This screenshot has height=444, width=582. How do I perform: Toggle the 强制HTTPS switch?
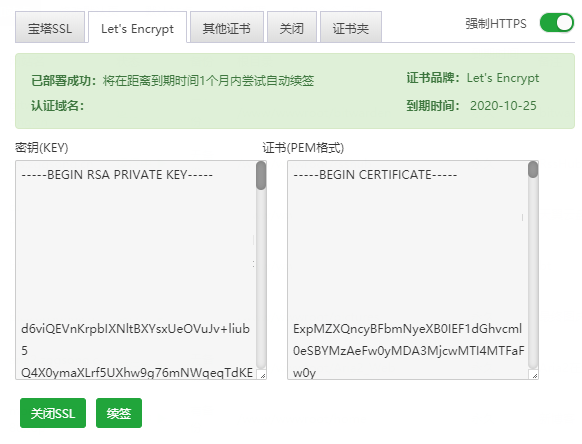click(556, 23)
